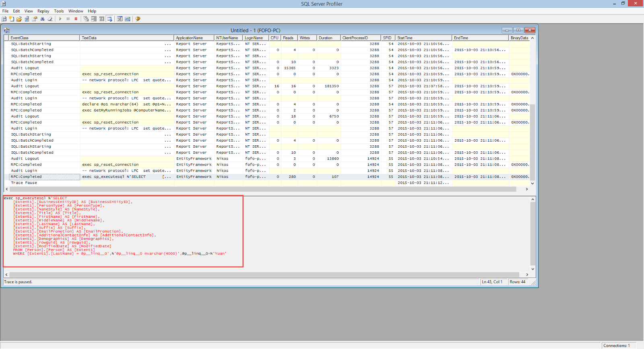Start the selected trace with the green play icon

click(x=60, y=19)
